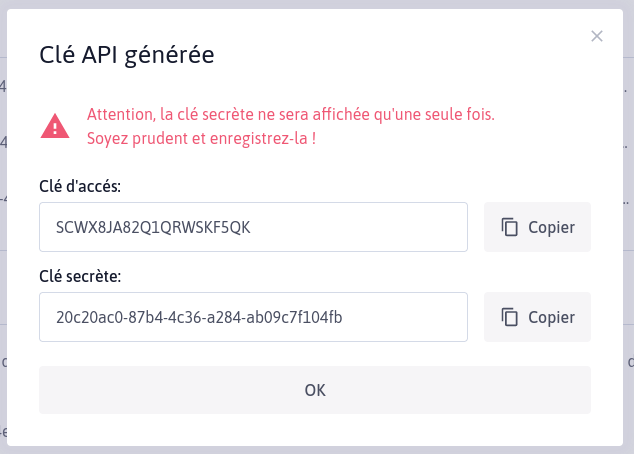Copy the Clé d'accés value
This screenshot has height=454, width=634.
coord(537,227)
